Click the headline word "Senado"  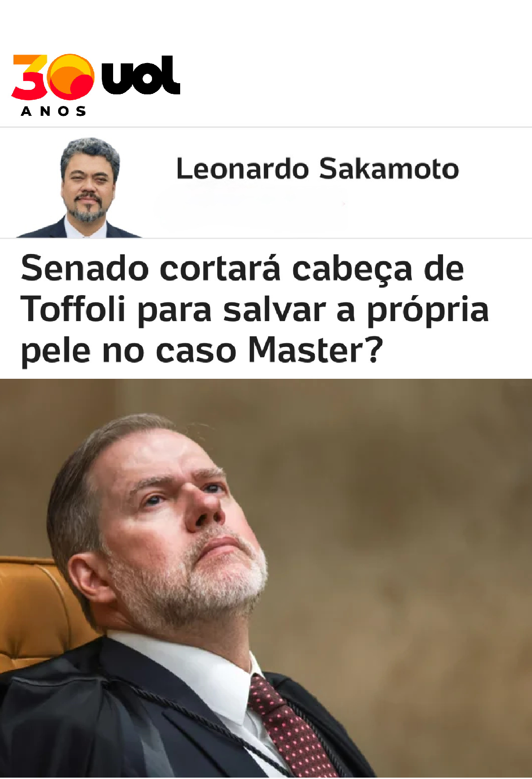(x=85, y=268)
